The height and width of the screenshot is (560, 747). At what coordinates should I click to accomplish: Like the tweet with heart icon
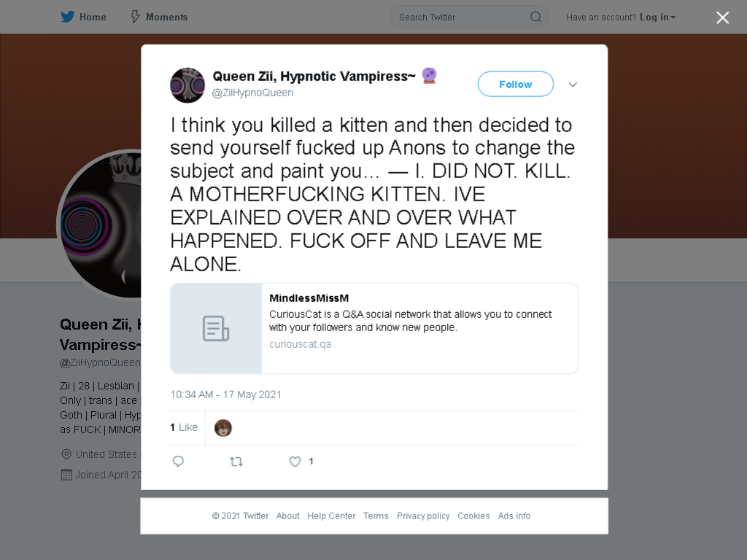click(x=295, y=462)
